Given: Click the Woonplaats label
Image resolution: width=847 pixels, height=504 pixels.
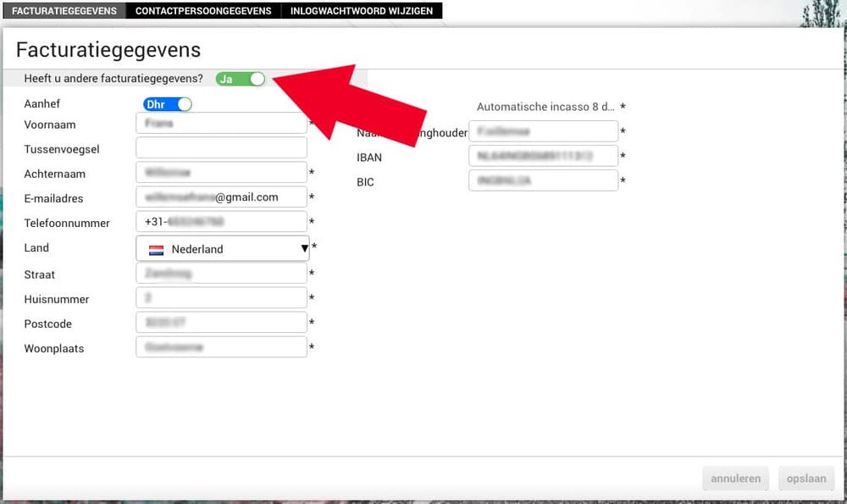Looking at the screenshot, I should click(54, 348).
